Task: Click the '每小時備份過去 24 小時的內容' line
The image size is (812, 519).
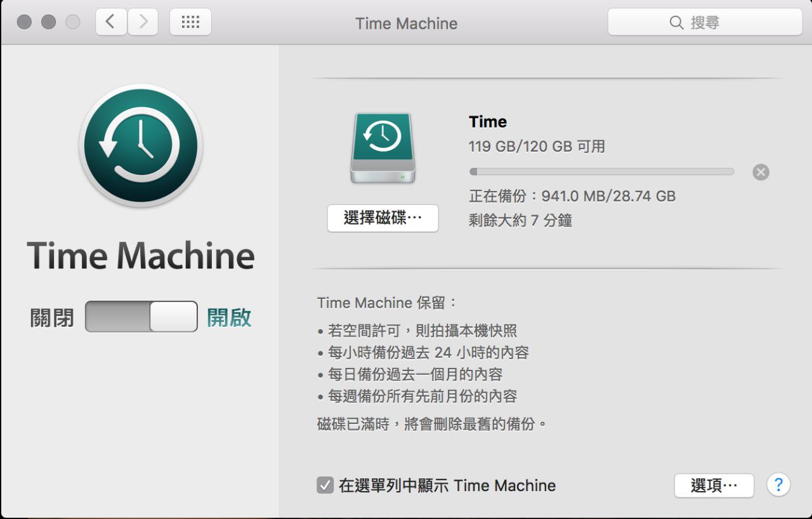Action: [x=423, y=353]
